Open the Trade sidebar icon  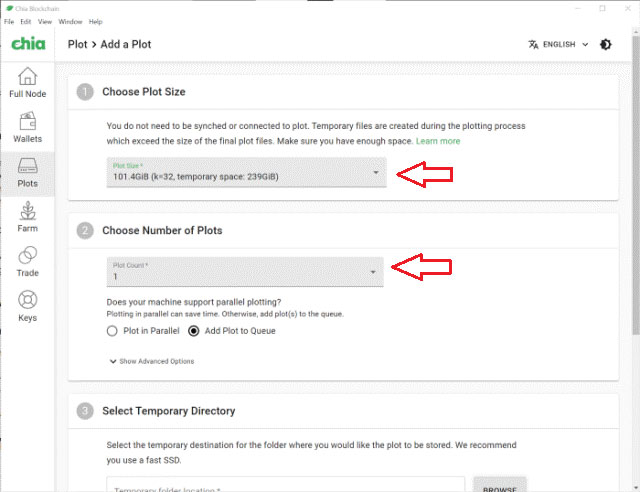tap(27, 255)
